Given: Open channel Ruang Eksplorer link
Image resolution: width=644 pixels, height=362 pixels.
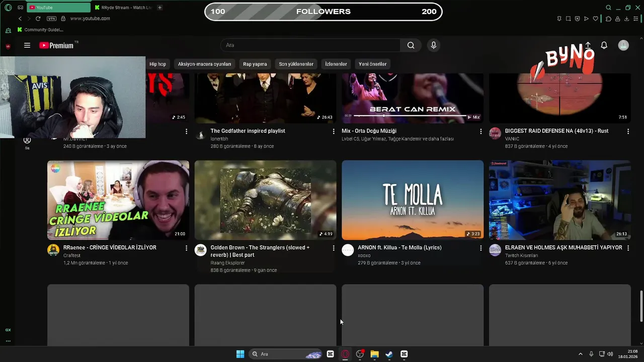Looking at the screenshot, I should click(228, 263).
